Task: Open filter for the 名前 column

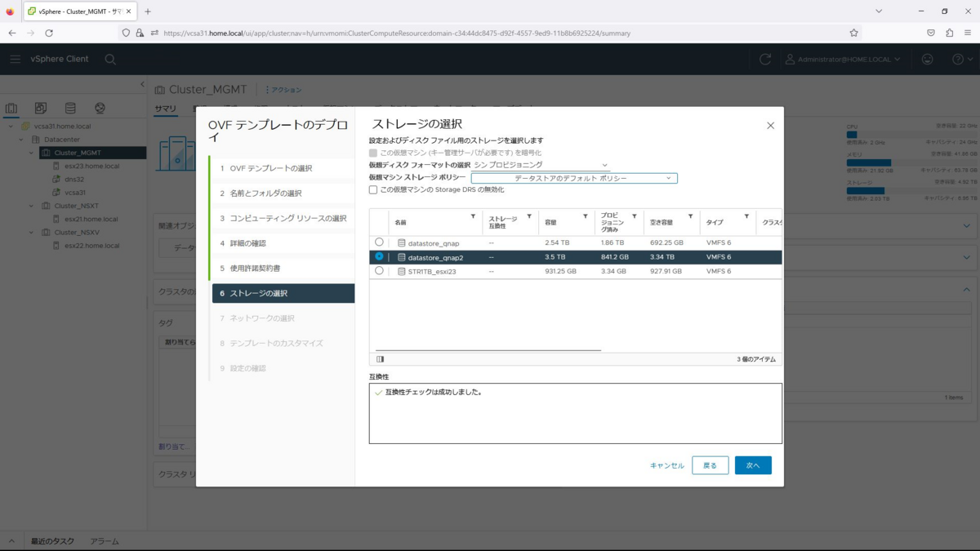Action: pyautogui.click(x=473, y=216)
